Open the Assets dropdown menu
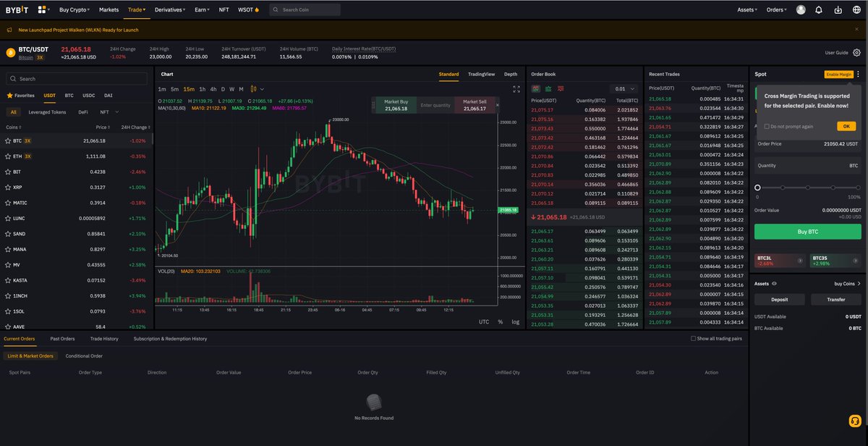 [747, 10]
